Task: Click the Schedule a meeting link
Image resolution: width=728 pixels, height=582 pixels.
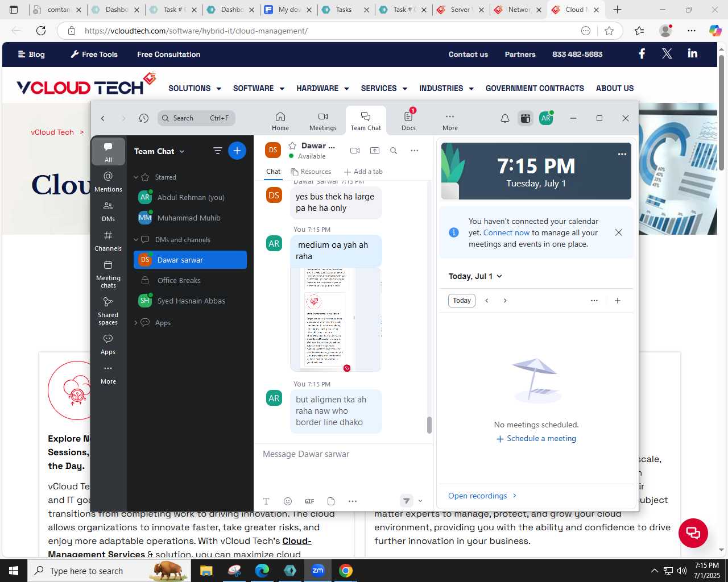Action: [x=536, y=439]
